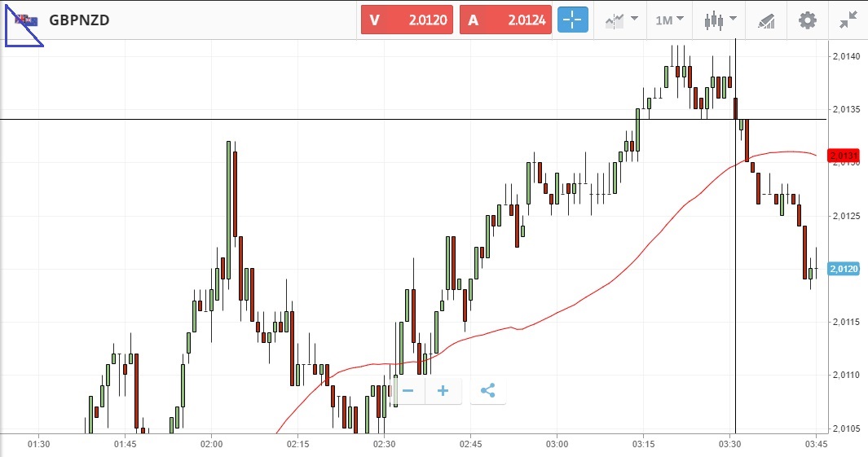Open the chart comparison dropdown
The width and height of the screenshot is (868, 457).
(x=621, y=20)
